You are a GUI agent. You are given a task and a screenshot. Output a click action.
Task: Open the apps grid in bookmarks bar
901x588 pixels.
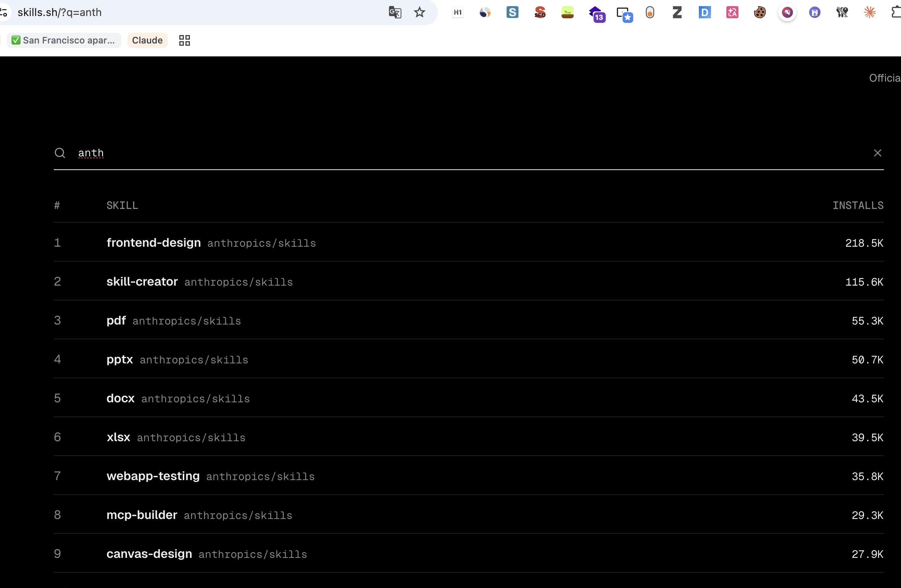185,40
